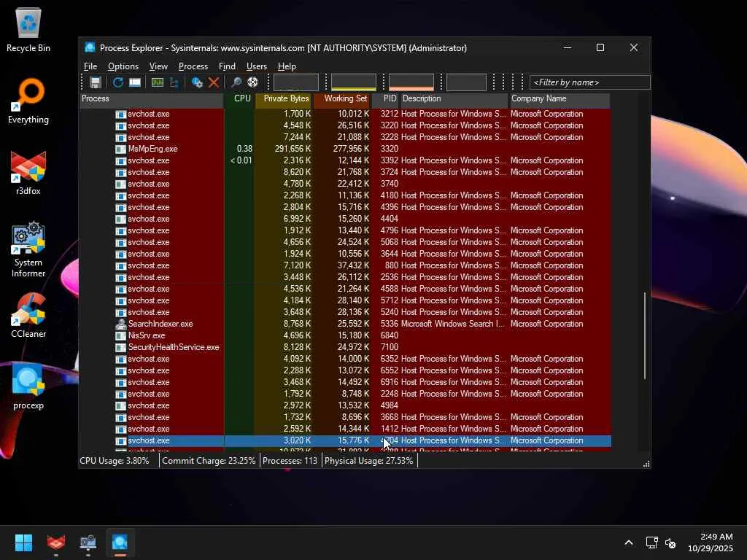The width and height of the screenshot is (747, 560).
Task: Click the Refresh Now toolbar icon
Action: coord(117,82)
